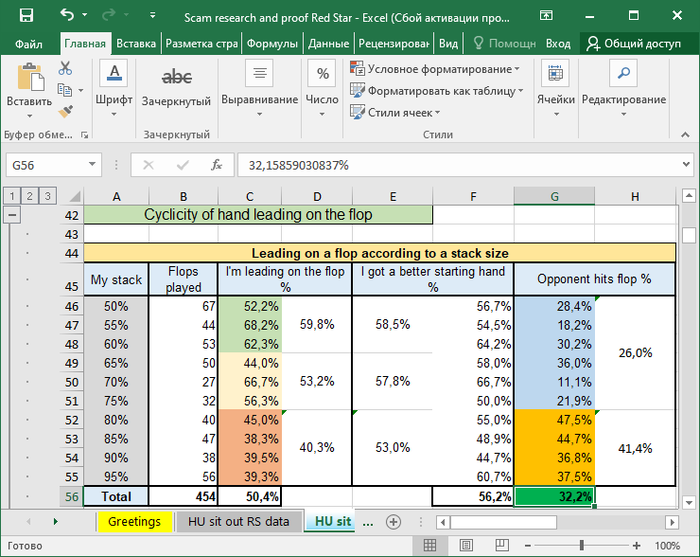Viewport: 700px width, 557px height.
Task: Paste using the Вставить clipboard icon
Action: (30, 77)
